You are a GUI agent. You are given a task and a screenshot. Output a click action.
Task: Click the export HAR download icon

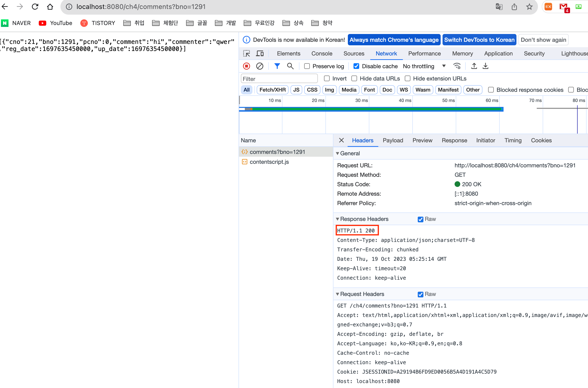[x=486, y=66]
